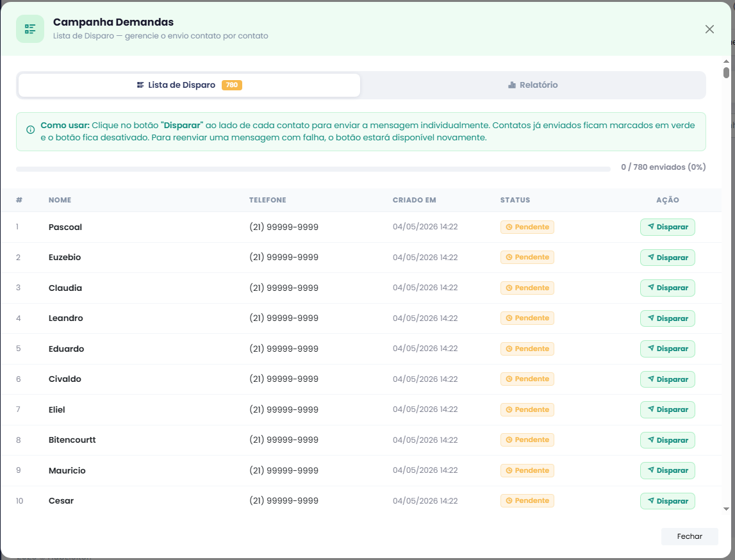Viewport: 735px width, 560px height.
Task: Click the scrollbar up arrow
Action: point(726,62)
